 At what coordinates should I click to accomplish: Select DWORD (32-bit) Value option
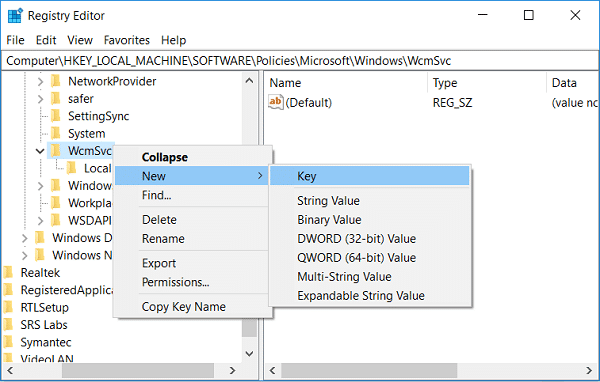(356, 238)
